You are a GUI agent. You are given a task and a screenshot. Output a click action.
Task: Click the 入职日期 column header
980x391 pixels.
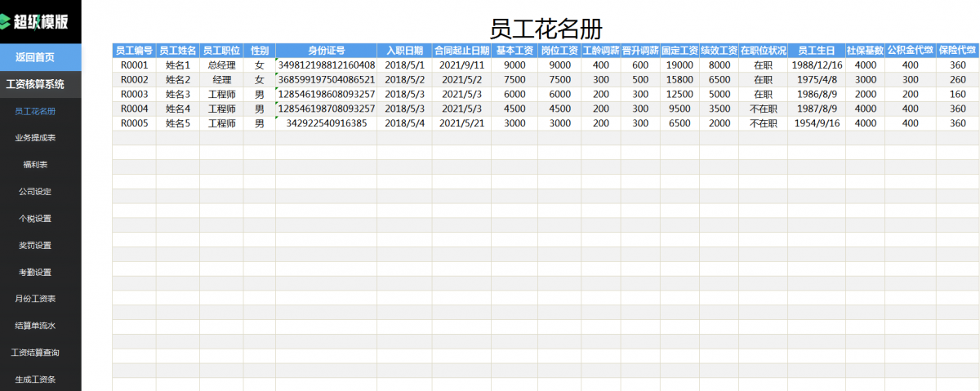(x=404, y=51)
